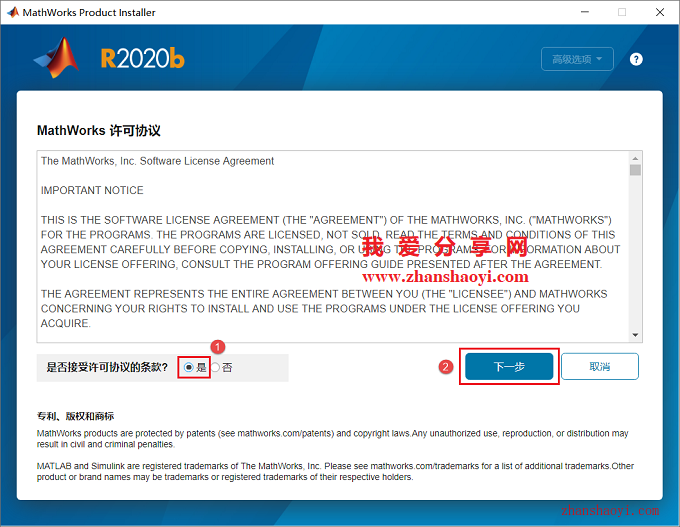
Task: Click the 'IMPORTANT NOTICE' line
Action: click(92, 190)
